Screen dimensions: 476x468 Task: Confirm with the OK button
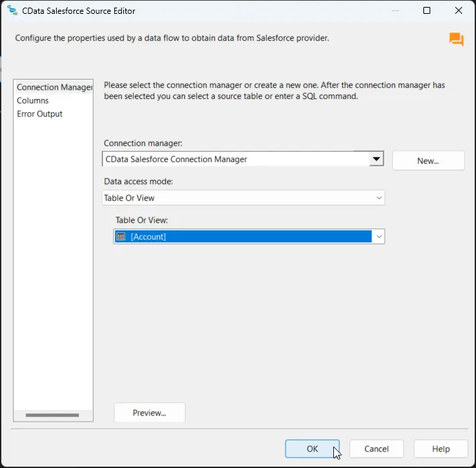(312, 449)
